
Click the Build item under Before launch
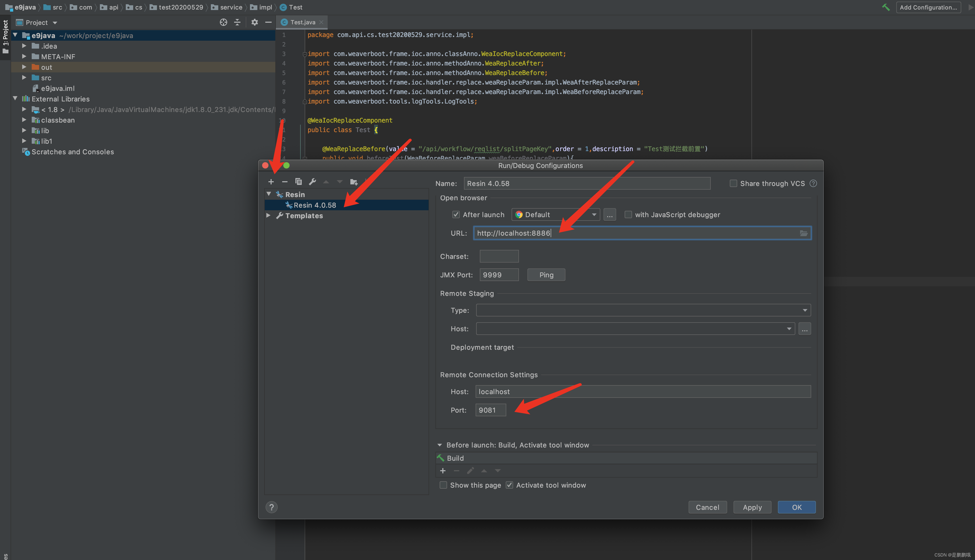455,458
